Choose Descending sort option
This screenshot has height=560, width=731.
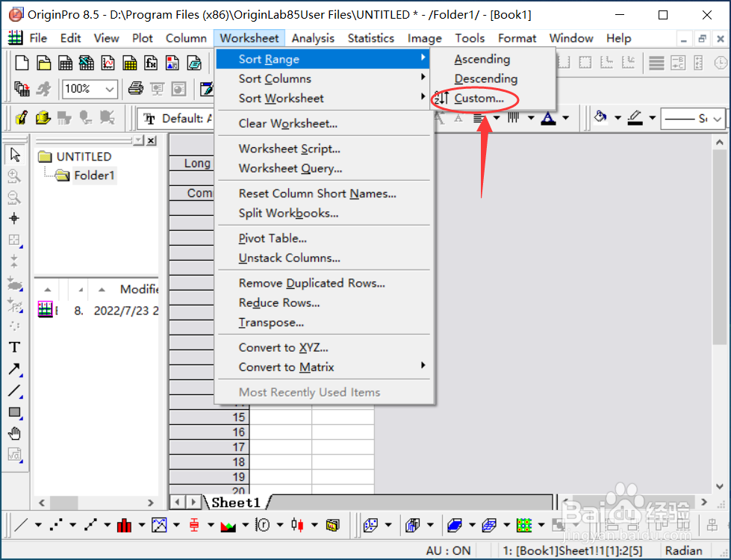(x=486, y=79)
